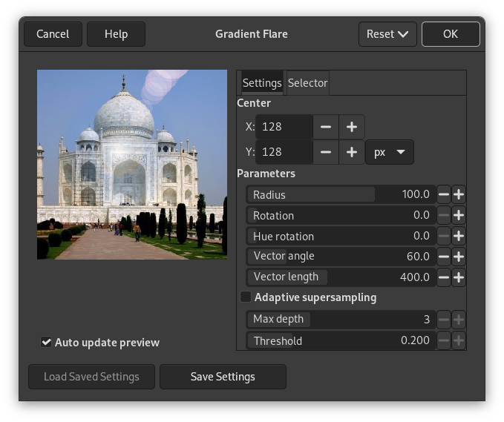Increase Hue rotation with plus icon
This screenshot has width=504, height=422.
[459, 237]
